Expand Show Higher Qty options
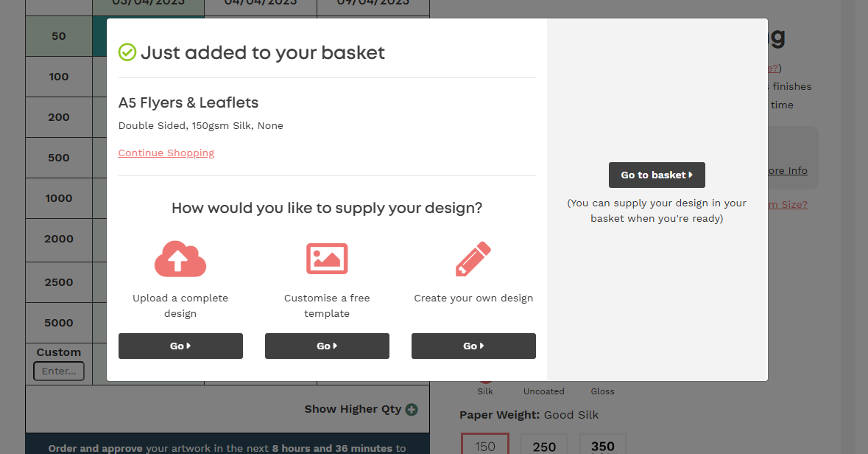This screenshot has width=868, height=454. (353, 409)
